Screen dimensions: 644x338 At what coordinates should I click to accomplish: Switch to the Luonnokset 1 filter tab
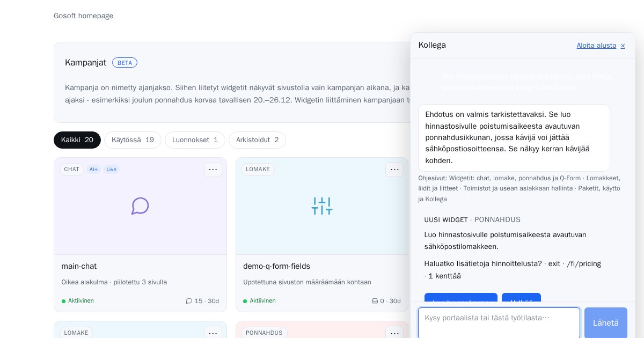(195, 140)
